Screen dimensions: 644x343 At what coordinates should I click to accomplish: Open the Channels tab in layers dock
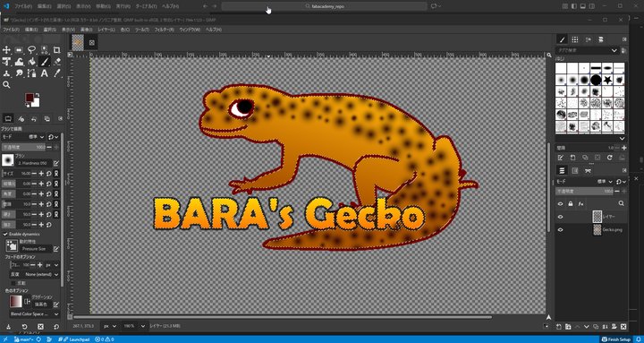(575, 170)
